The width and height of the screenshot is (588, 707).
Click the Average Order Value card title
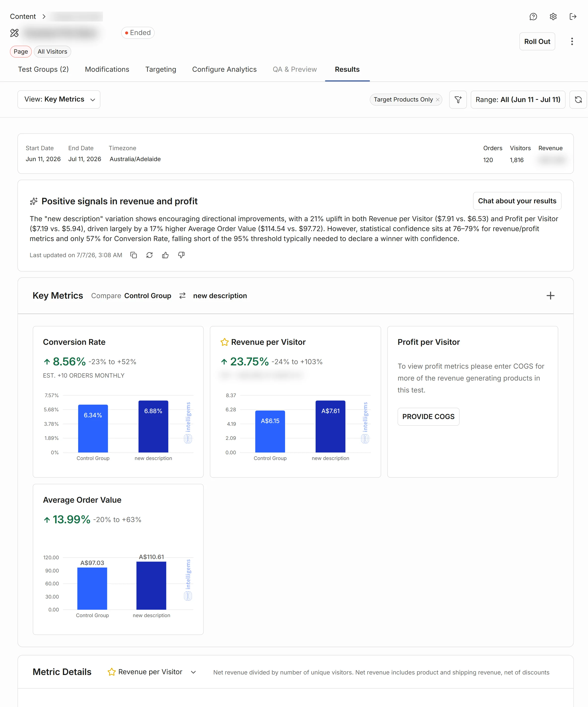tap(82, 500)
